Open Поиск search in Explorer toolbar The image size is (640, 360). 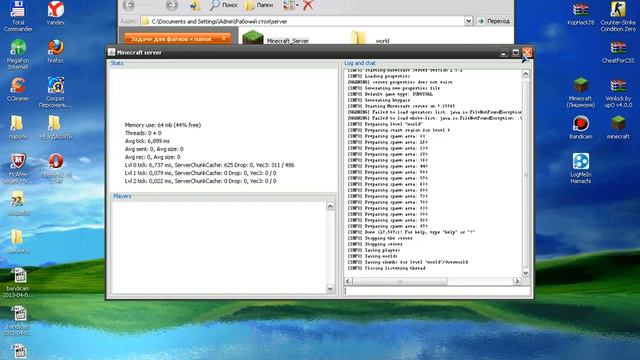click(x=223, y=5)
